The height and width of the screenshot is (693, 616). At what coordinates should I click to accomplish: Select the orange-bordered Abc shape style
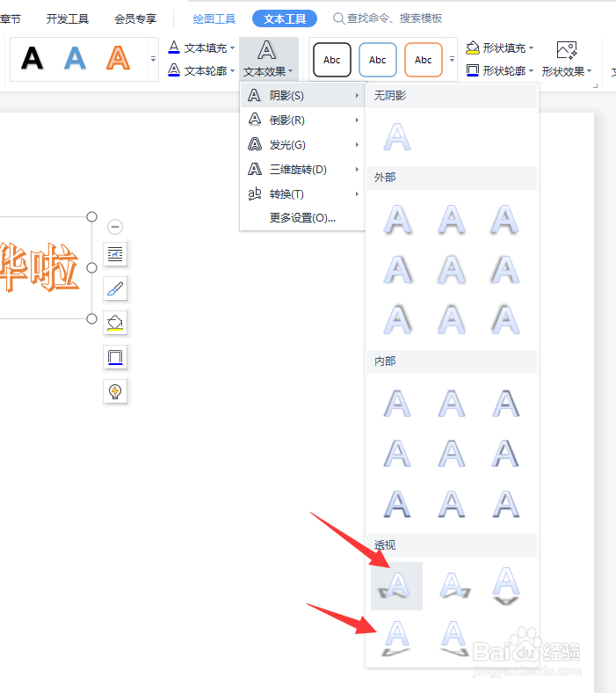[x=423, y=60]
